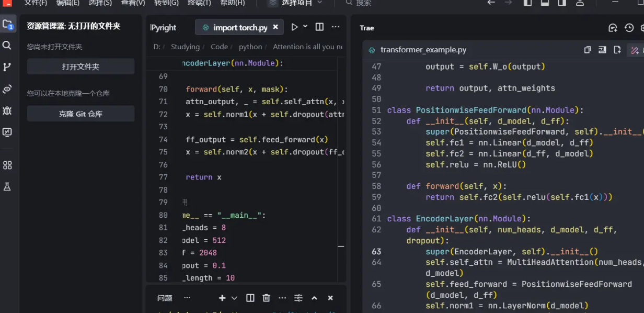Open the File (文件) menu
Screen dimensions: 644x313
(36, 3)
